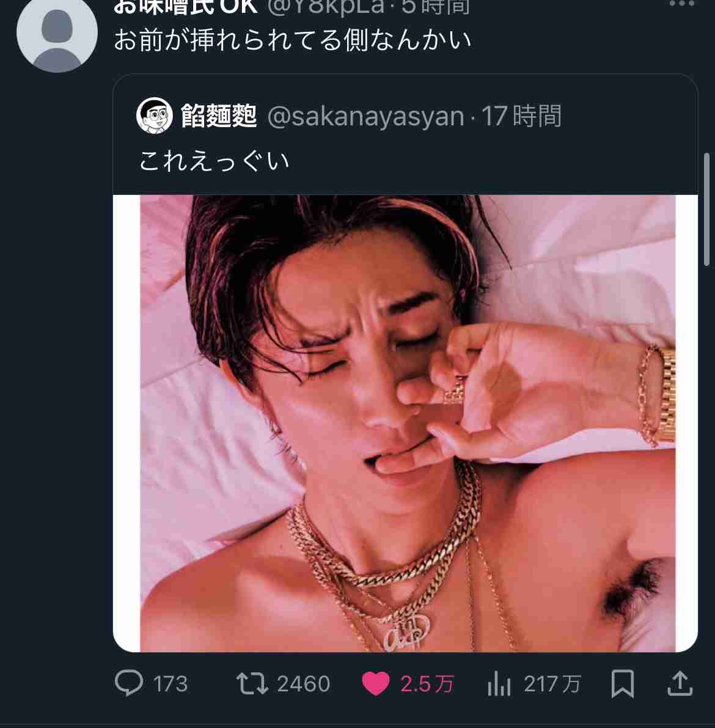Open the gray default profile avatar
Image resolution: width=715 pixels, height=728 pixels.
57,34
